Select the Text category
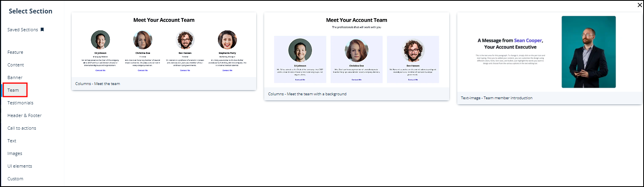 point(12,141)
